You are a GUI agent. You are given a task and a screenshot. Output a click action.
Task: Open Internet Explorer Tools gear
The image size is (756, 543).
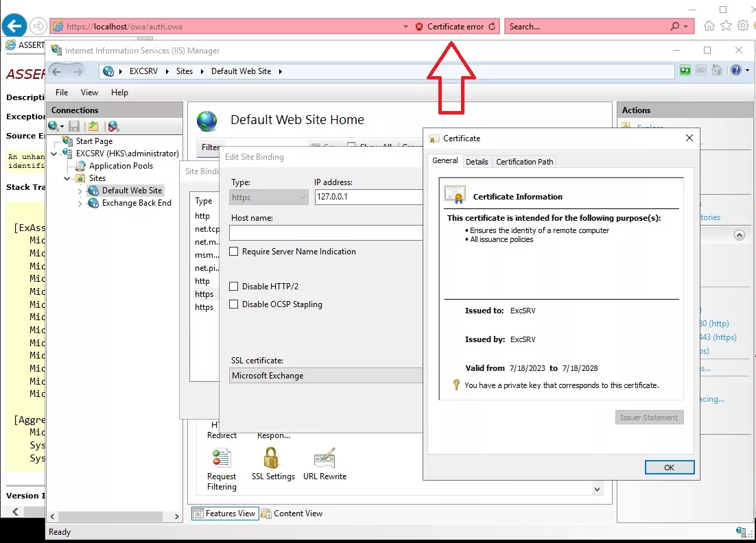click(743, 25)
